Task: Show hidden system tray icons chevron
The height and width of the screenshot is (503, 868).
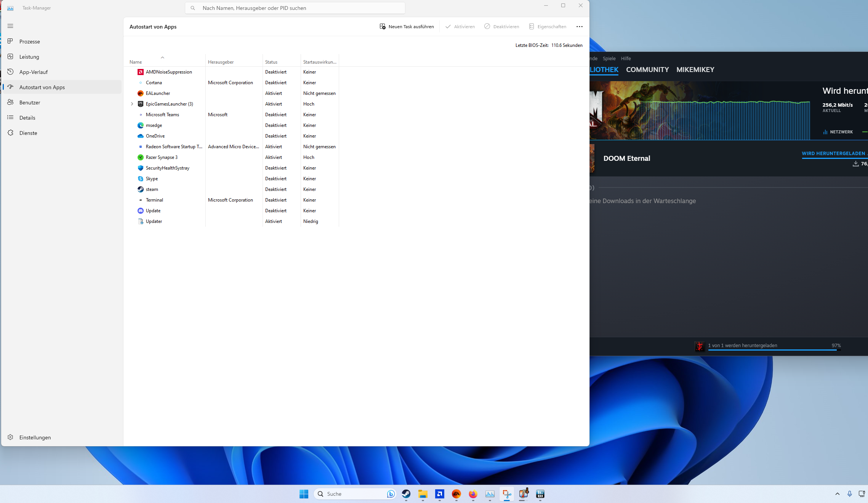Action: click(837, 494)
